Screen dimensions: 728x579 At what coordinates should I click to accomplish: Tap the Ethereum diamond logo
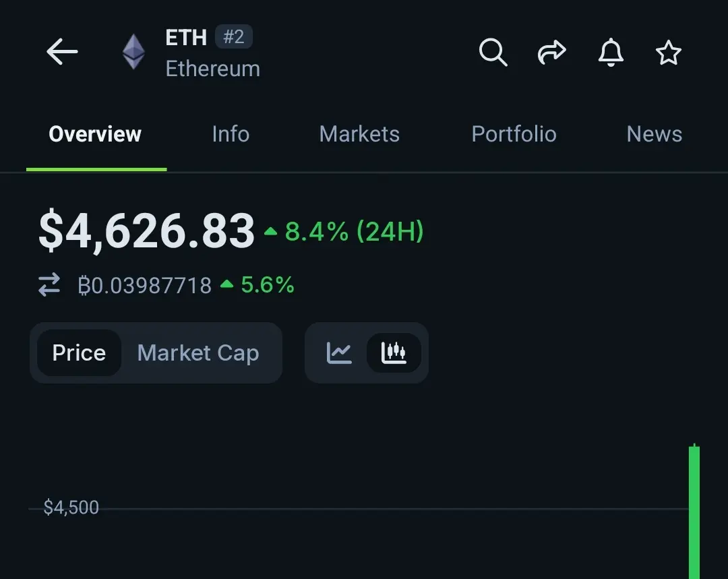coord(133,51)
